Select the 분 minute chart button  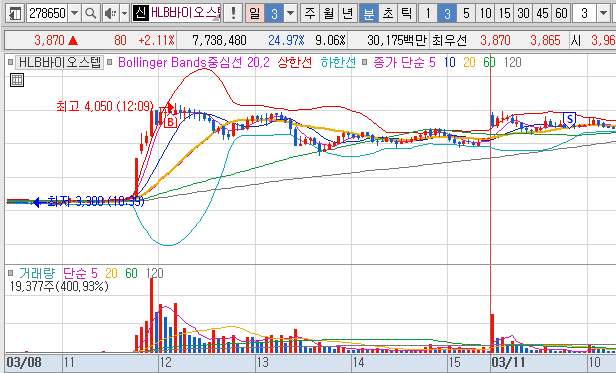point(368,13)
